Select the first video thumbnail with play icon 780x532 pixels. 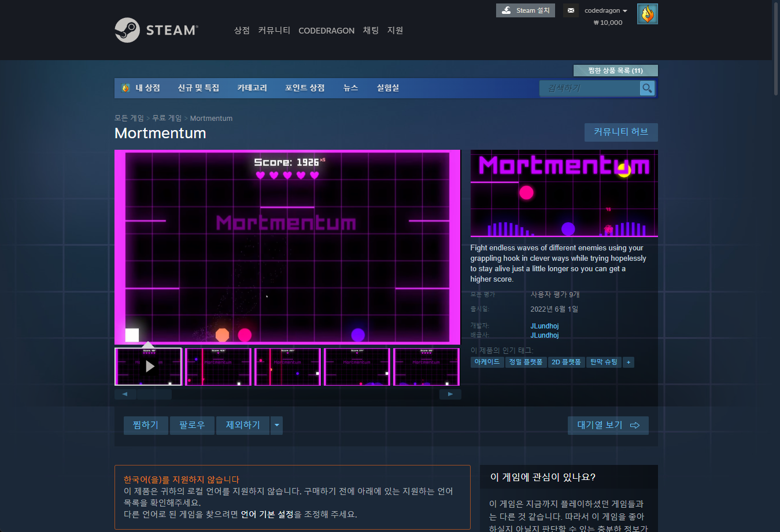pos(148,366)
